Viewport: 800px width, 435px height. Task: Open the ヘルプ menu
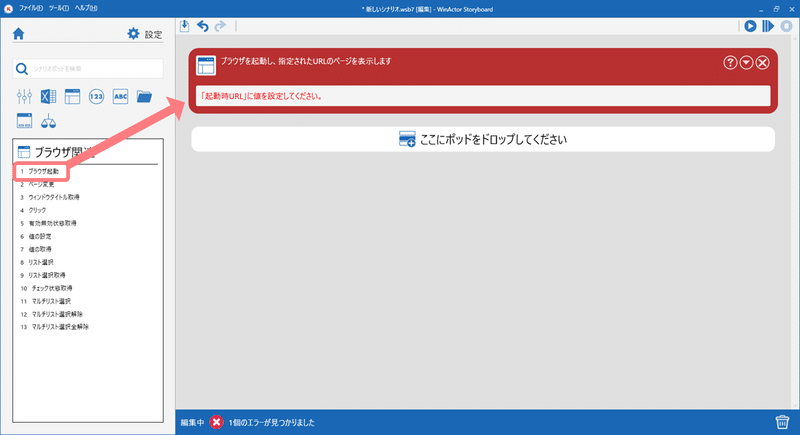coord(86,9)
